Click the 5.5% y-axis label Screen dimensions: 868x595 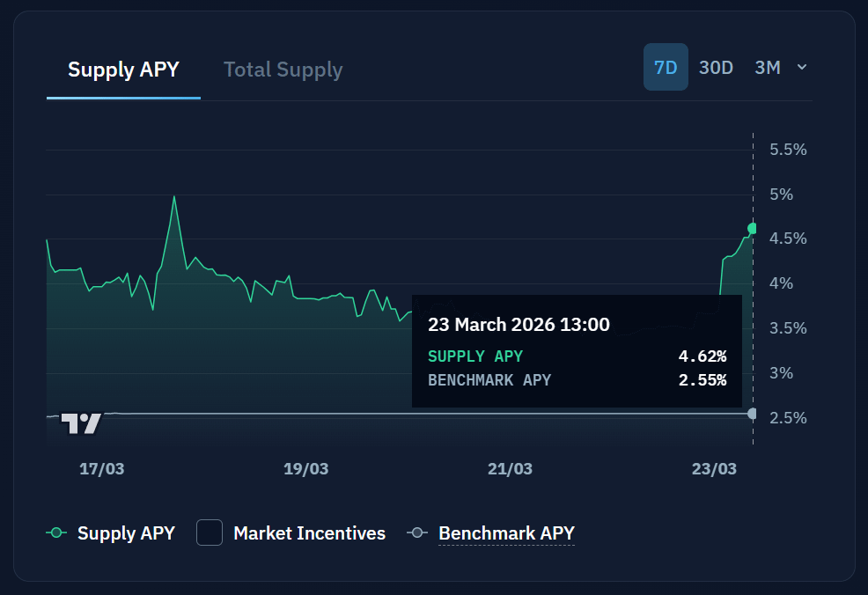point(787,150)
